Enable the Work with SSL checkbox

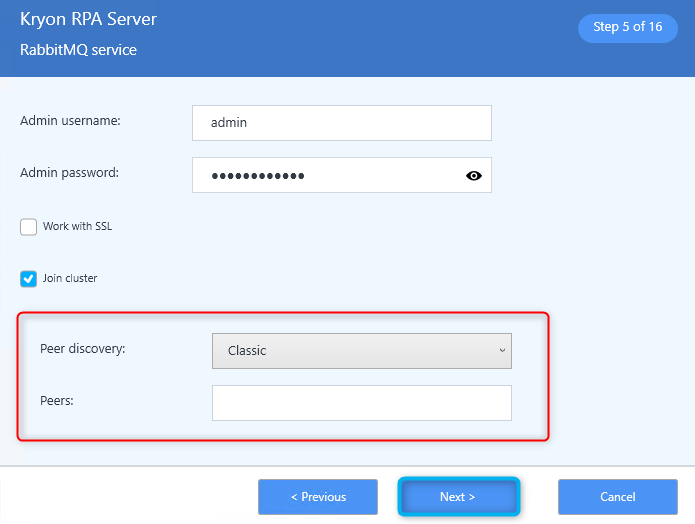[x=28, y=227]
